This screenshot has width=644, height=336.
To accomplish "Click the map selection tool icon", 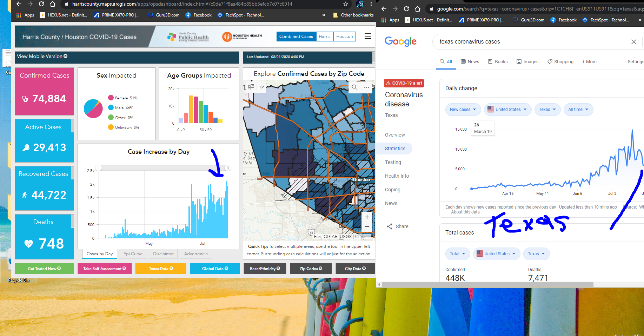I will [251, 87].
